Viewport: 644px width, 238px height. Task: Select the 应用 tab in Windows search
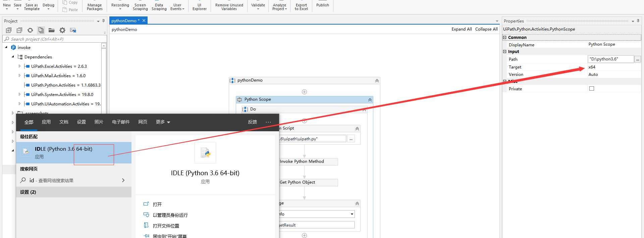tap(46, 122)
